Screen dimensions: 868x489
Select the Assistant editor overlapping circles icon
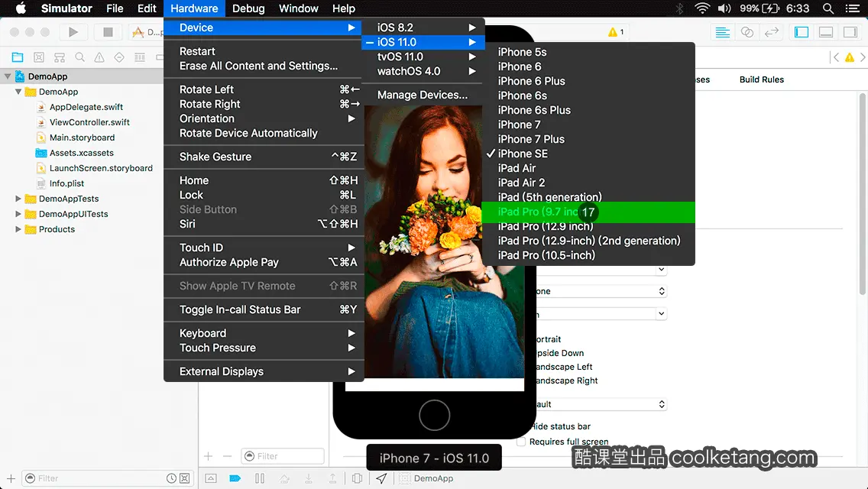click(747, 32)
